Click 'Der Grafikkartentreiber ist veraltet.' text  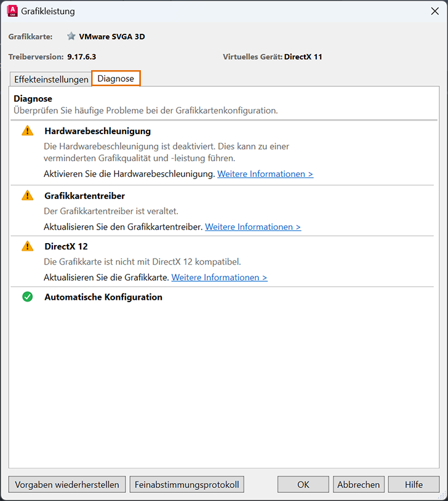[111, 211]
